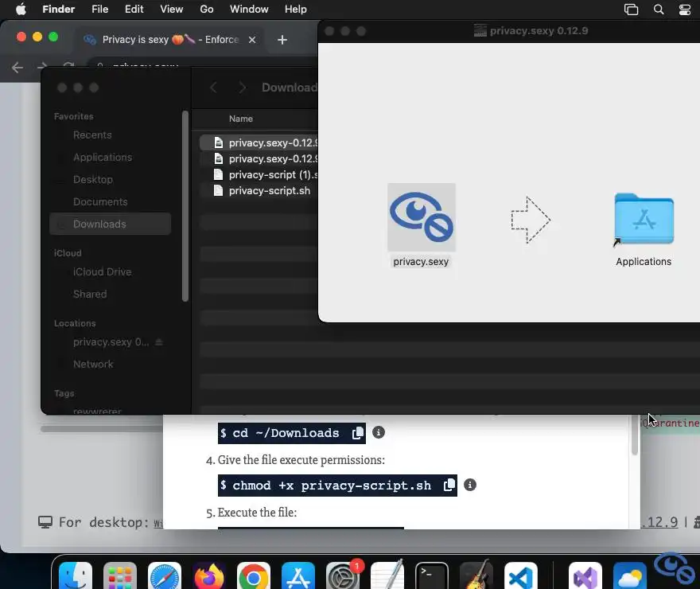Launch Google Chrome from the Dock

coord(254,576)
